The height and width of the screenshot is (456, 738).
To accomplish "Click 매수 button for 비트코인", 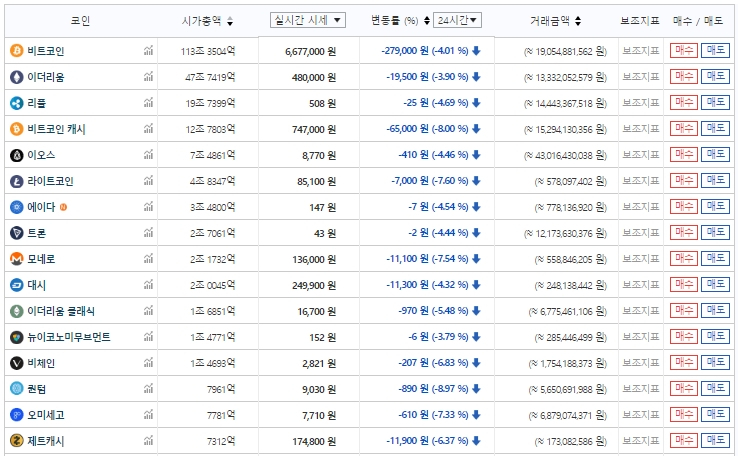I will pos(683,50).
